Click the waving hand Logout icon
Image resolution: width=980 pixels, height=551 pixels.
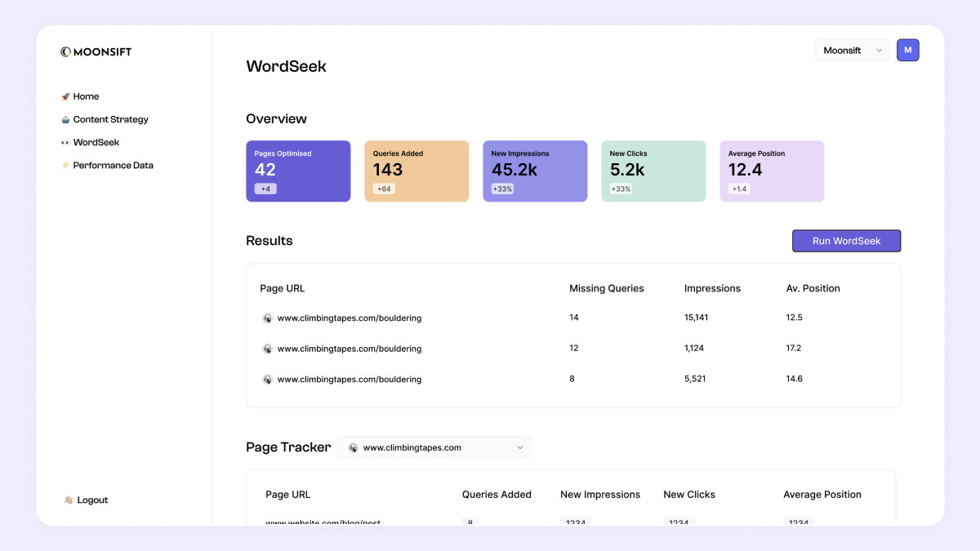pos(69,500)
